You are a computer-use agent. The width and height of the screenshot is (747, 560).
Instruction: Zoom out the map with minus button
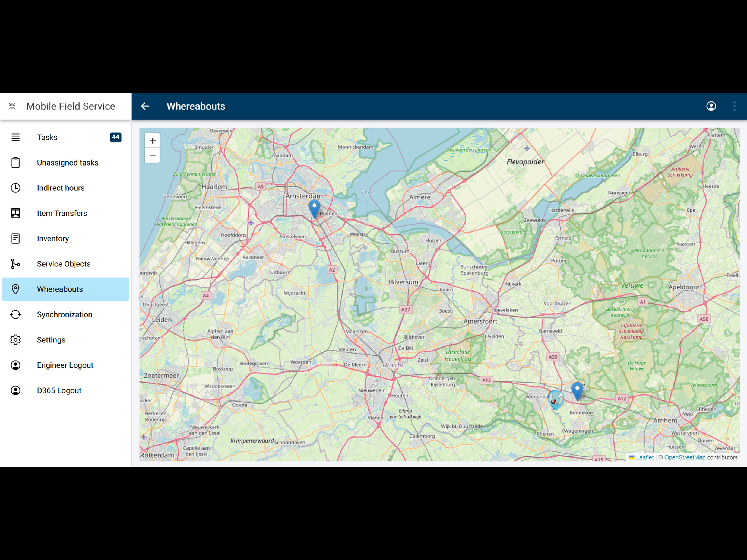[153, 155]
